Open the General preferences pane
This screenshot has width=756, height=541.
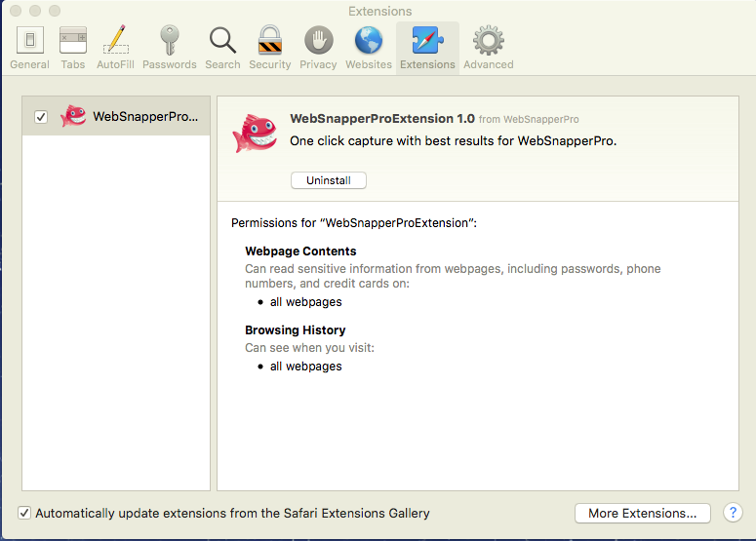[x=30, y=48]
